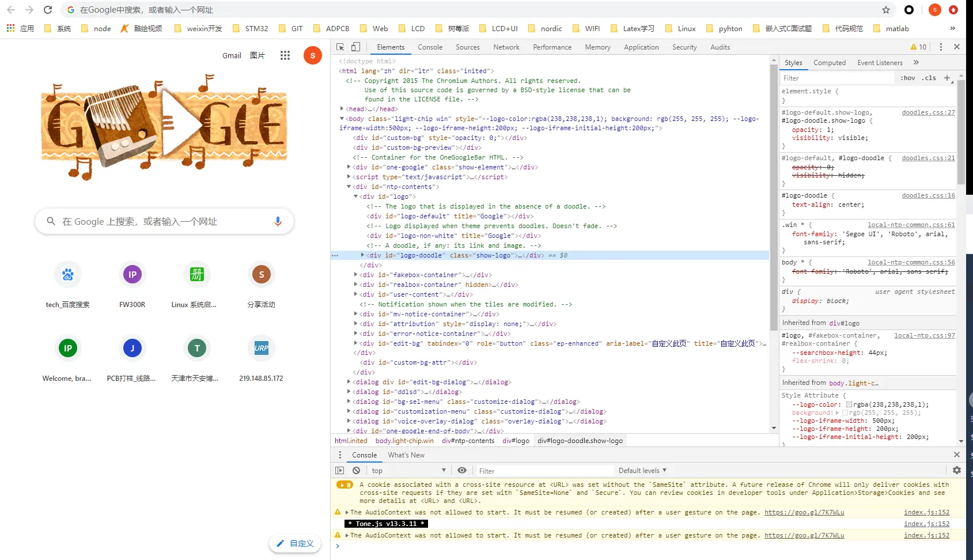The height and width of the screenshot is (560, 973).
Task: Expand the logo-doodle div node
Action: (x=362, y=255)
